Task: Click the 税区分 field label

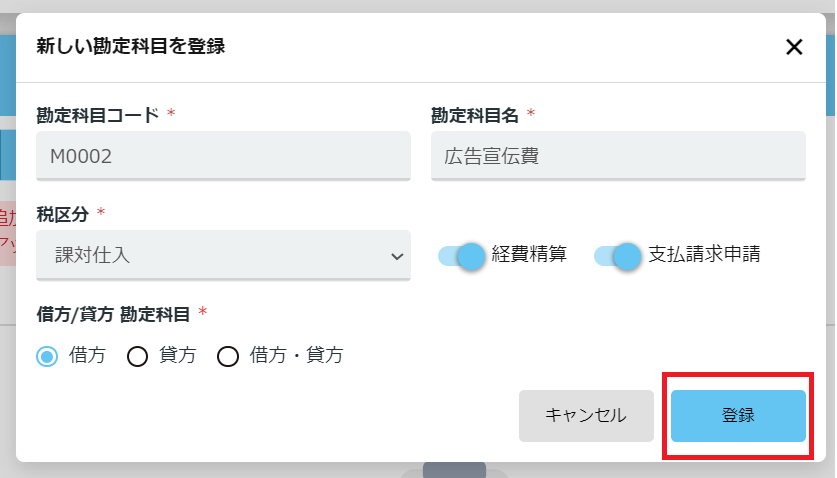Action: [62, 214]
